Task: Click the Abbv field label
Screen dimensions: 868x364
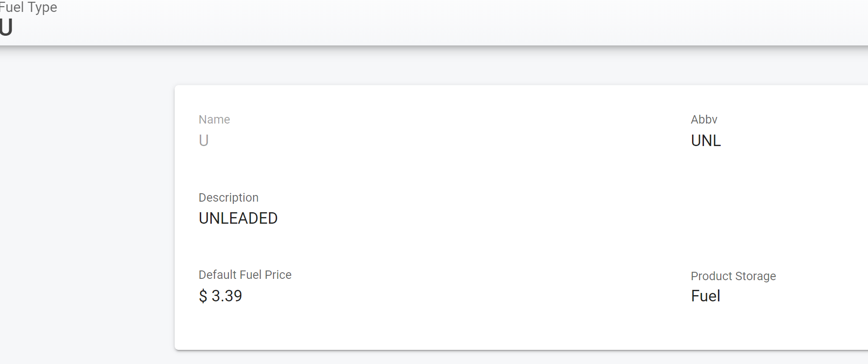Action: [x=704, y=120]
